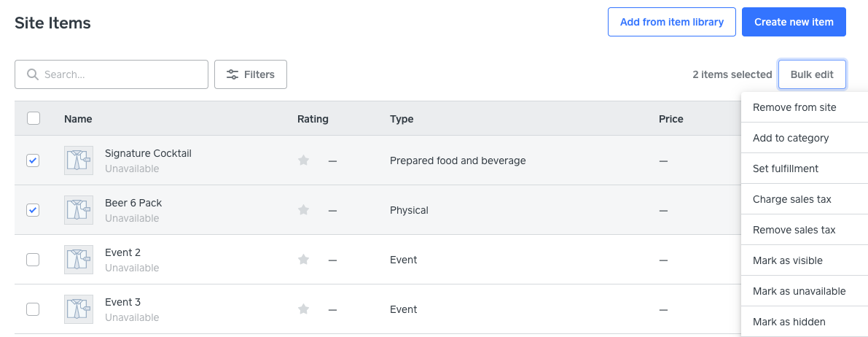Click the Event 3 item thumbnail icon
The height and width of the screenshot is (337, 868).
click(78, 309)
